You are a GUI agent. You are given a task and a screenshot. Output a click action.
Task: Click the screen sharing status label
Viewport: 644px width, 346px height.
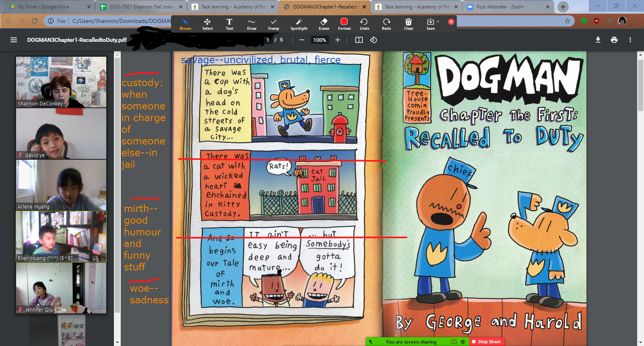[x=411, y=342]
